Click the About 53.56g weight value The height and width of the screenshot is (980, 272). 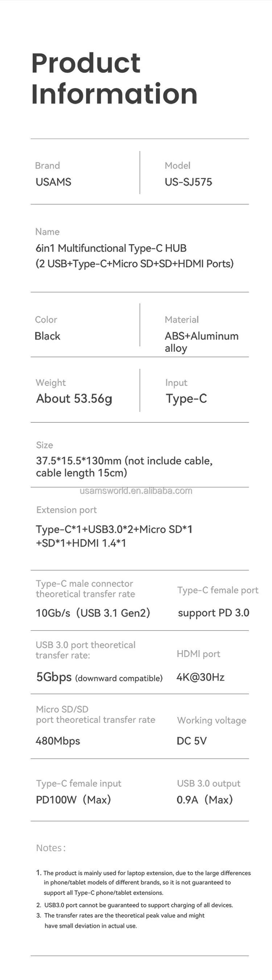74,398
